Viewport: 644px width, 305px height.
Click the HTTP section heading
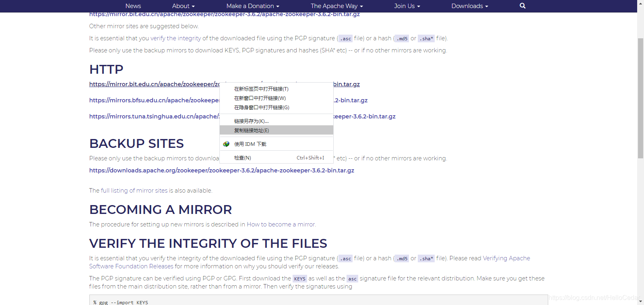tap(106, 69)
